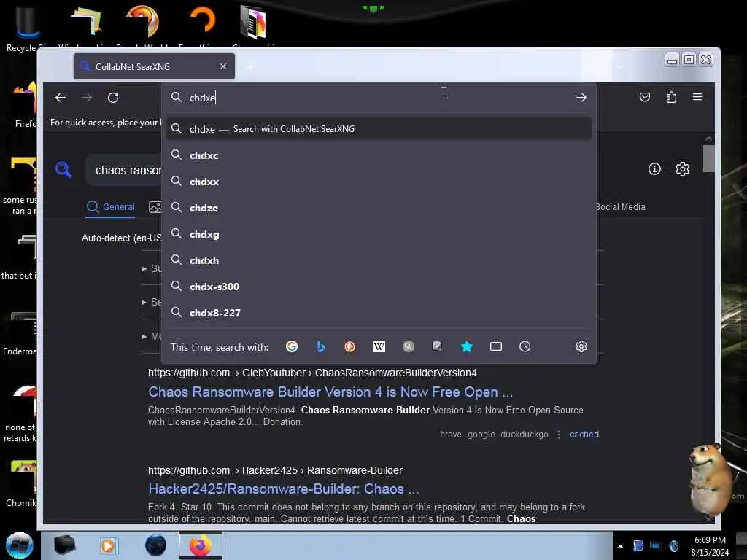Viewport: 747px width, 560px height.
Task: Click the scrollbar up arrow
Action: tap(708, 139)
